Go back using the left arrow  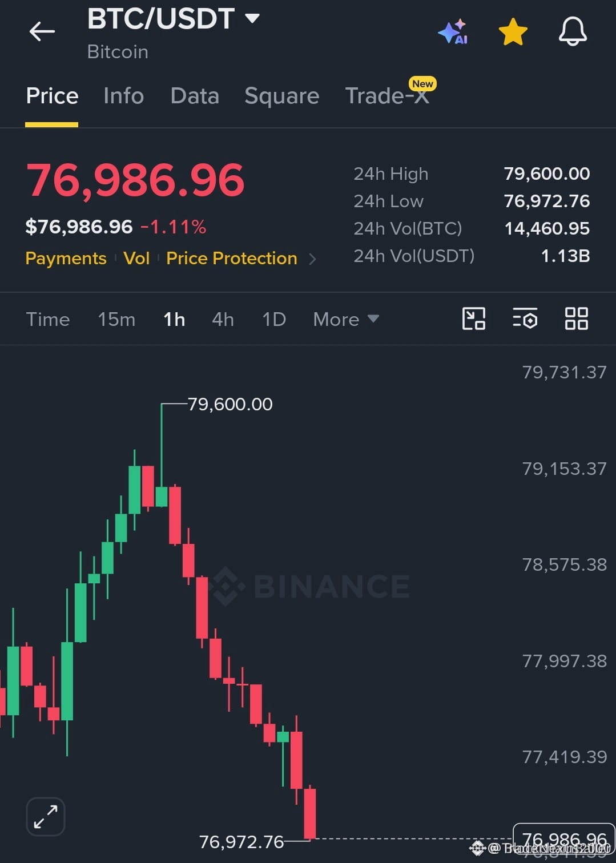[42, 31]
